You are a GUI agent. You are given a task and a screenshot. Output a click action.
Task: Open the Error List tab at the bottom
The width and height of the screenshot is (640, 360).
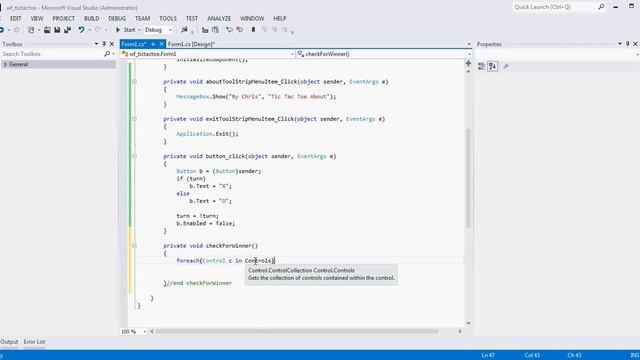pos(34,342)
